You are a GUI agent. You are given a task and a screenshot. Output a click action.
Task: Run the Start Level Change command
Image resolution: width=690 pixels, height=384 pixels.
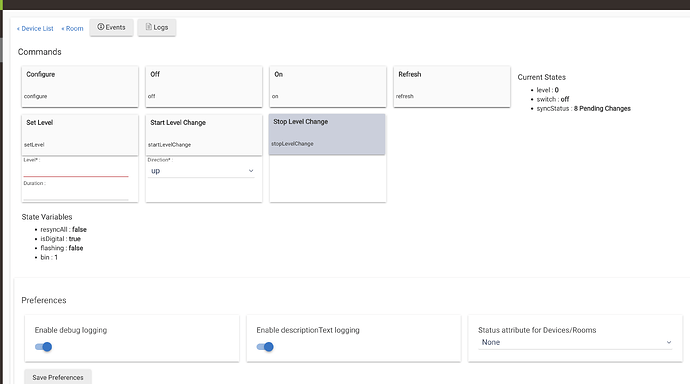coord(204,135)
